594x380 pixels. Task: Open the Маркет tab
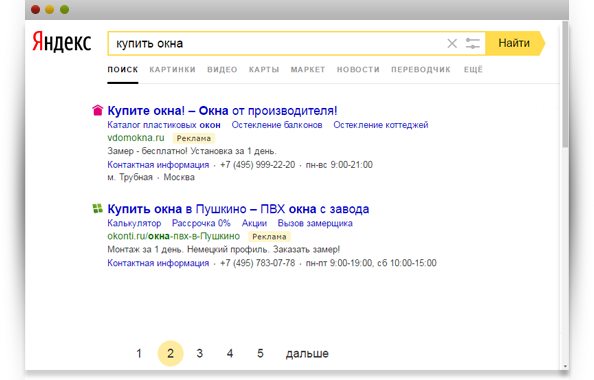pyautogui.click(x=308, y=70)
